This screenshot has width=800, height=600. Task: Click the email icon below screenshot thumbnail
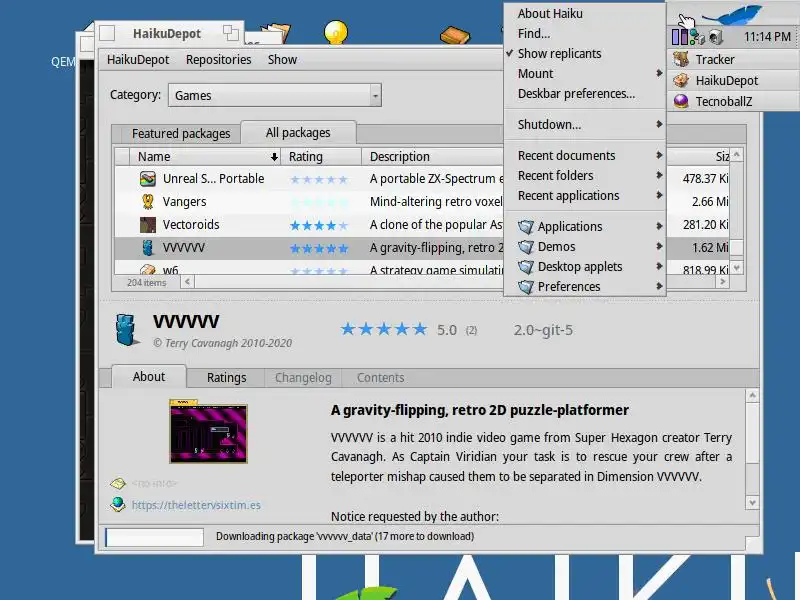click(x=118, y=483)
